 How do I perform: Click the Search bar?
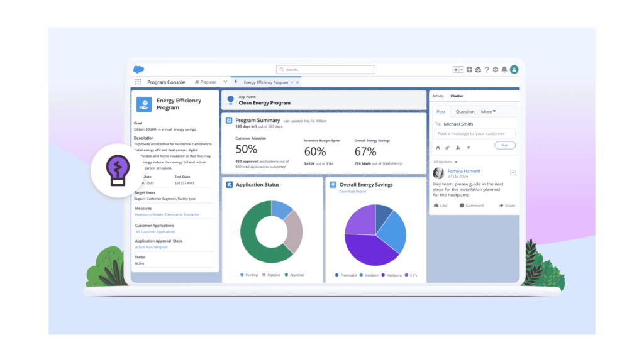click(x=325, y=69)
